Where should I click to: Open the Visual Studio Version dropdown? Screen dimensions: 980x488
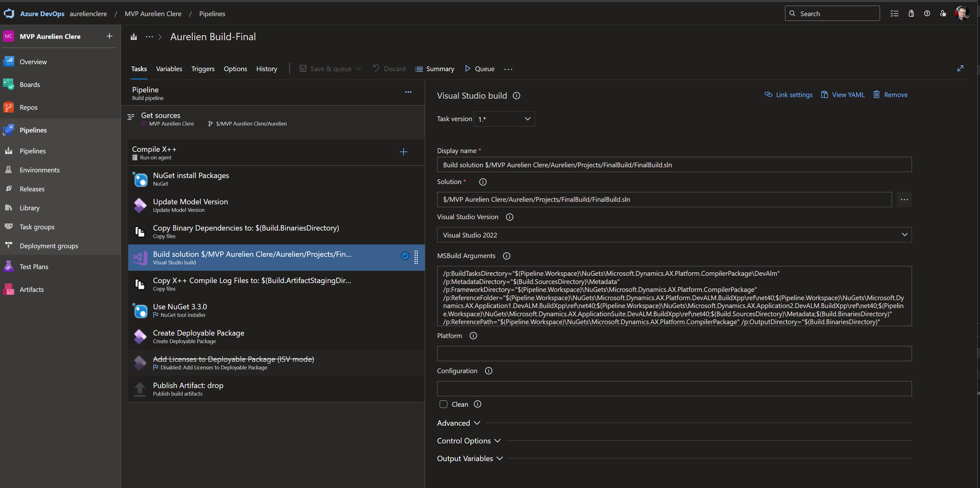click(x=674, y=235)
